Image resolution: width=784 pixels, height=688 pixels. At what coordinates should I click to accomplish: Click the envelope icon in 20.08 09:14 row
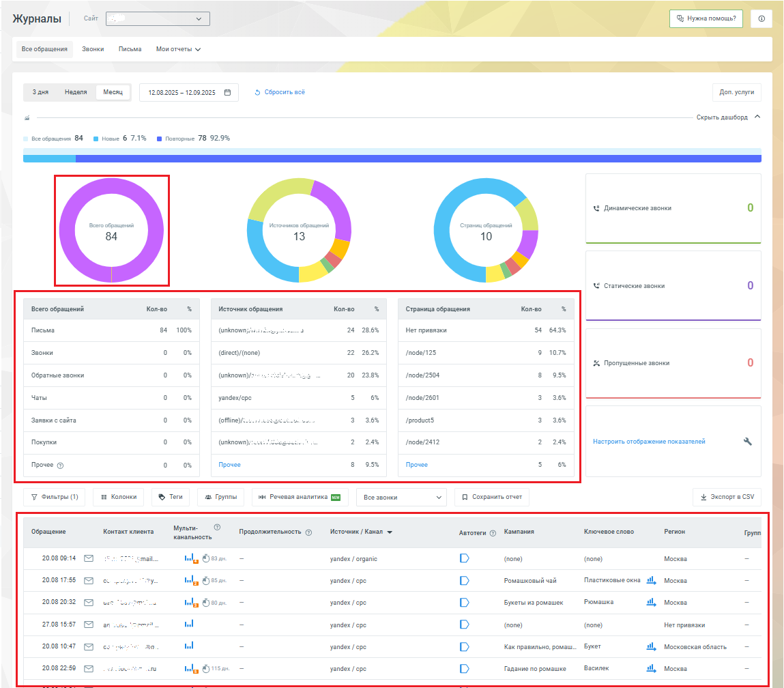coord(89,558)
